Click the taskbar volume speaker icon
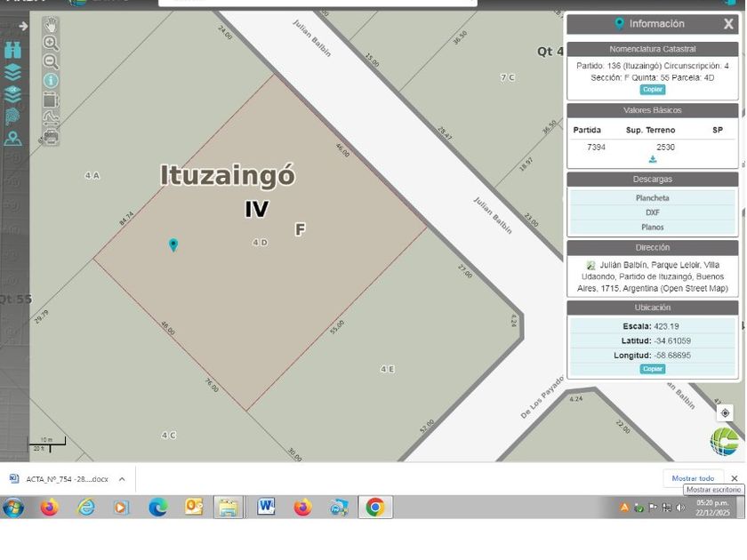 pyautogui.click(x=680, y=508)
